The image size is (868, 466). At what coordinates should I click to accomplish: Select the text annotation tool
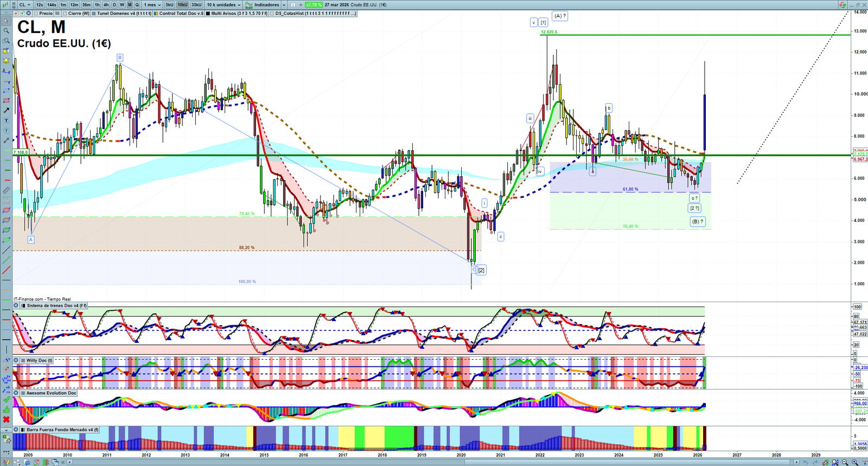6,120
